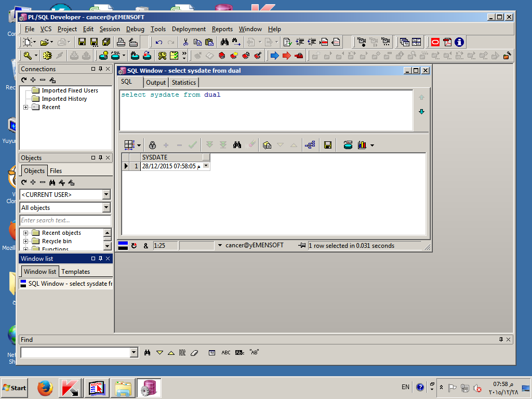Click the Commit icon in main toolbar
The image size is (532, 399).
pos(73,56)
